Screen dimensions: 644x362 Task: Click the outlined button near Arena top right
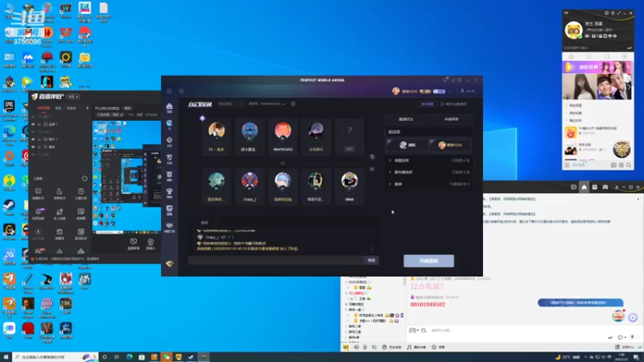427,104
